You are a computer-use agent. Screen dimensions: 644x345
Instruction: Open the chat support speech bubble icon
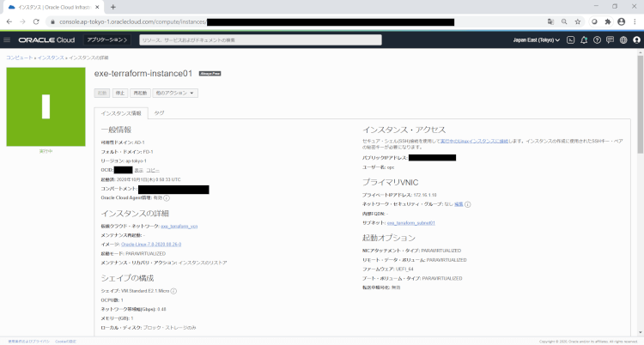610,39
